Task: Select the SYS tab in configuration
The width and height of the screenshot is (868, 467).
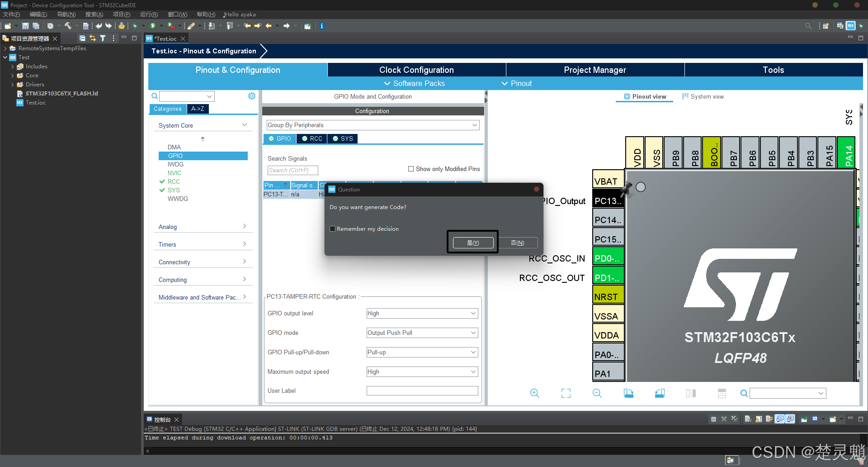Action: pos(343,138)
